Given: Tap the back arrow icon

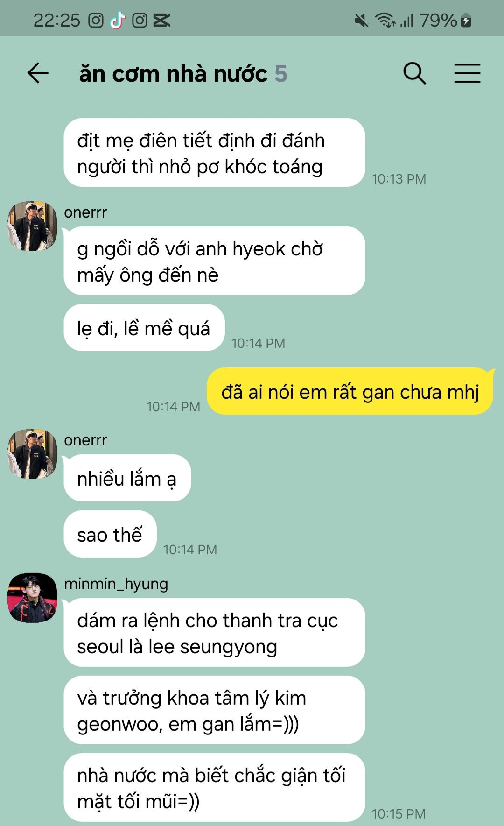Looking at the screenshot, I should click(x=38, y=73).
